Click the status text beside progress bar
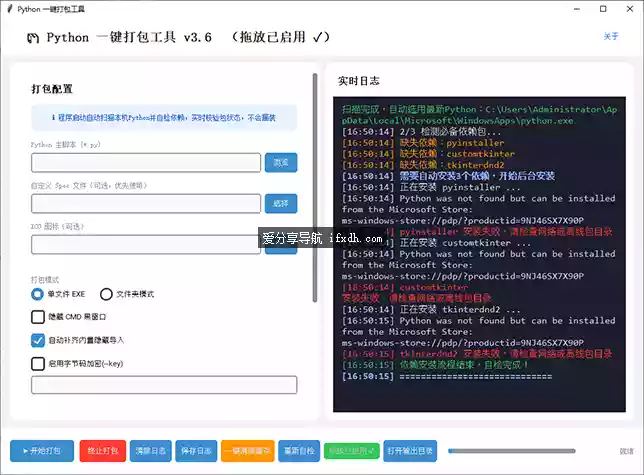Screen dimensions: 644x475 626,451
